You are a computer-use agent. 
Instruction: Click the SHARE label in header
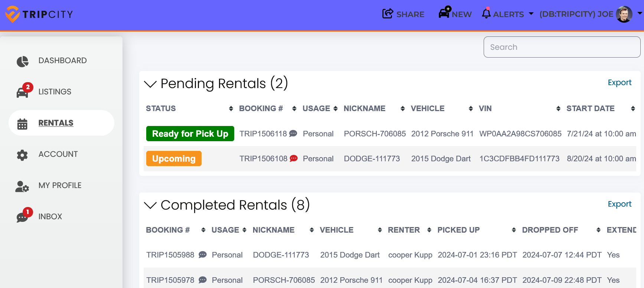[x=410, y=14]
